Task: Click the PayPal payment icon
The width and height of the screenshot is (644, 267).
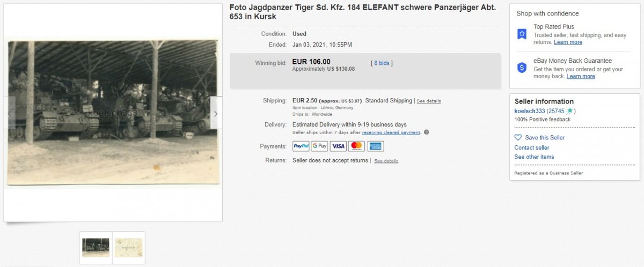Action: pos(301,146)
